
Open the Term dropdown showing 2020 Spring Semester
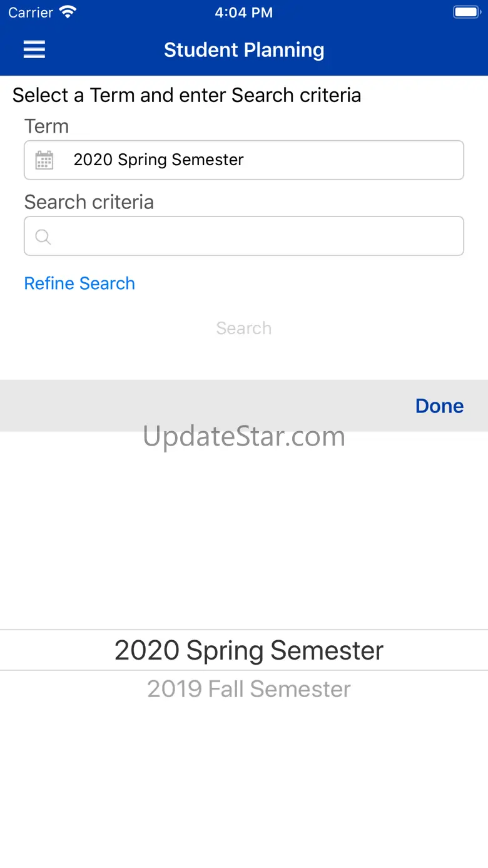244,160
